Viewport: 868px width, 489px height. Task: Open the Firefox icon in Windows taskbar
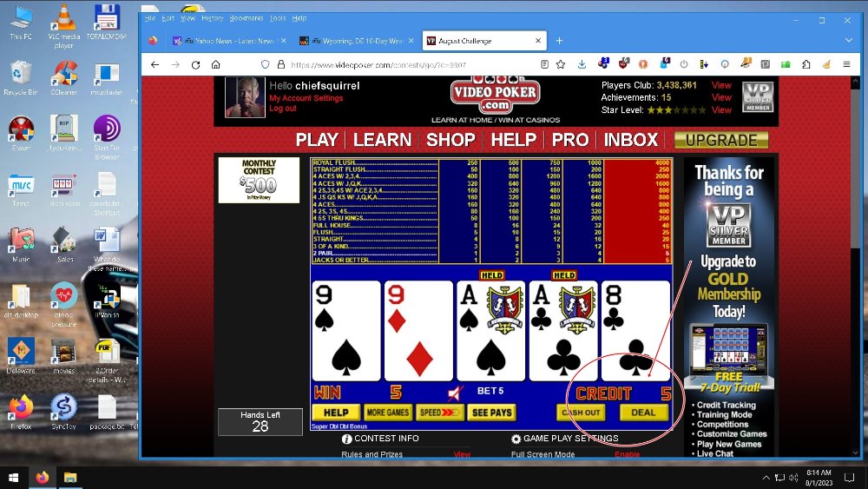42,477
